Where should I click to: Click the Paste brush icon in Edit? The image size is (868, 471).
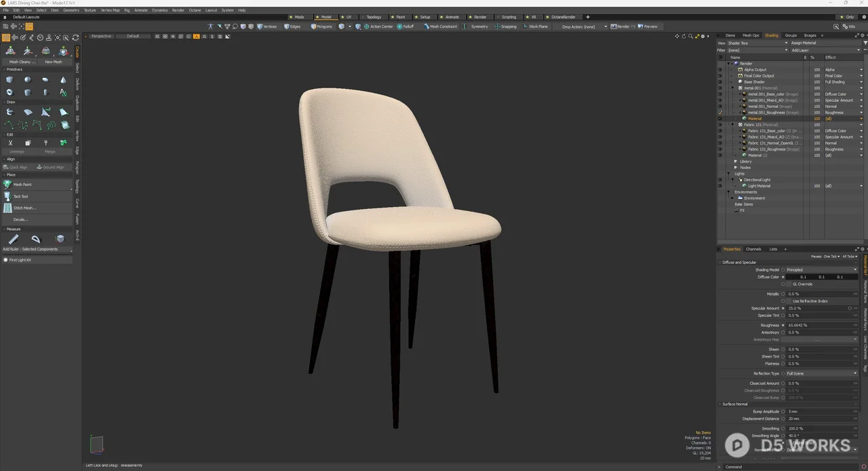(x=45, y=143)
